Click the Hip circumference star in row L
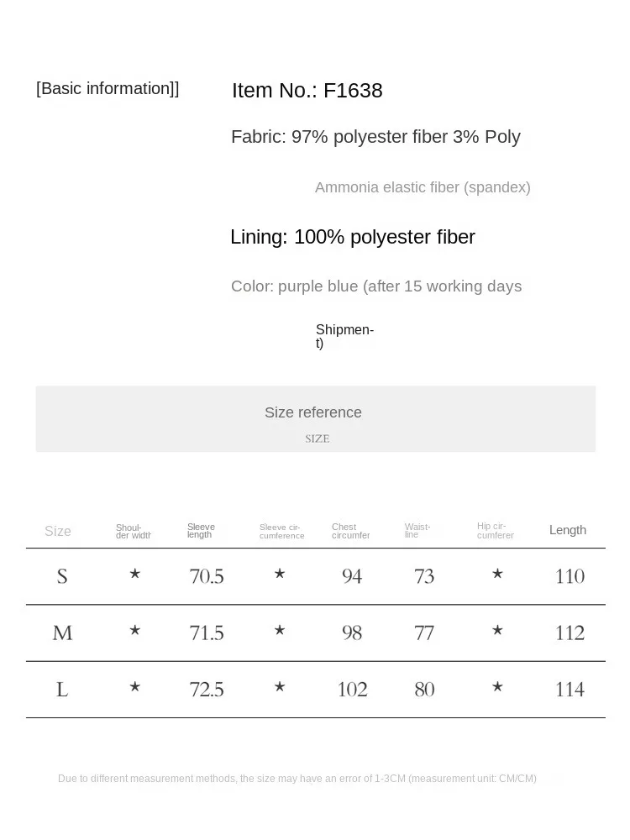Screen dimensions: 630x840 (497, 687)
